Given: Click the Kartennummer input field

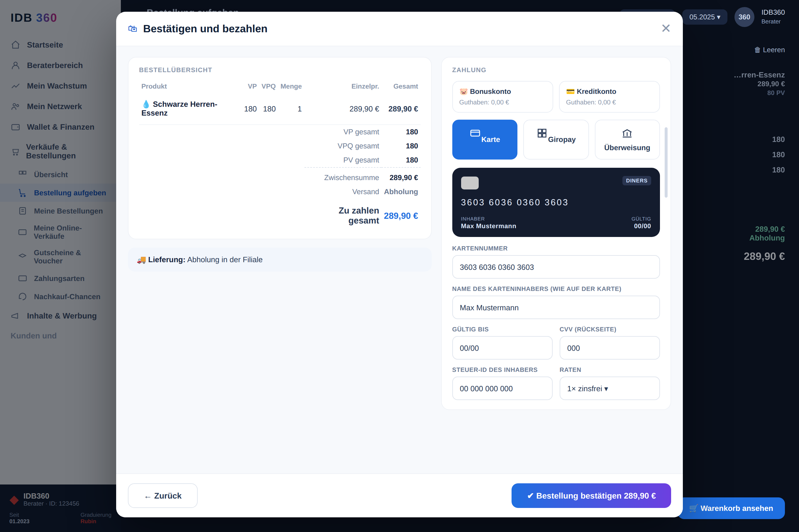Looking at the screenshot, I should click(556, 267).
